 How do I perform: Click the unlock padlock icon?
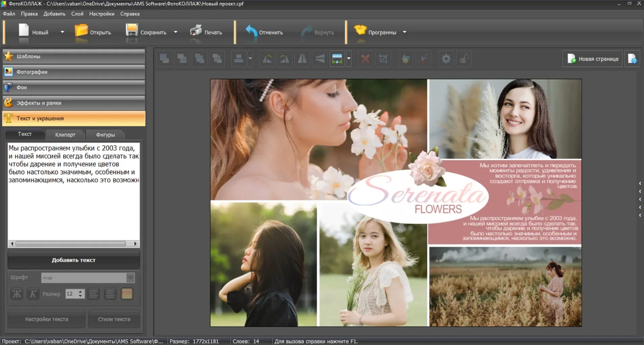click(464, 59)
